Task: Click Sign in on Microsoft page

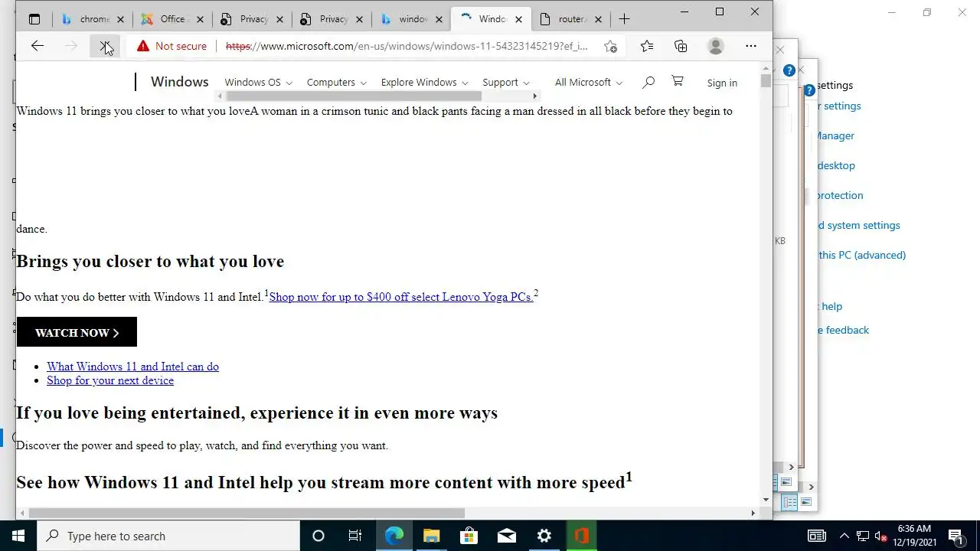Action: click(722, 83)
